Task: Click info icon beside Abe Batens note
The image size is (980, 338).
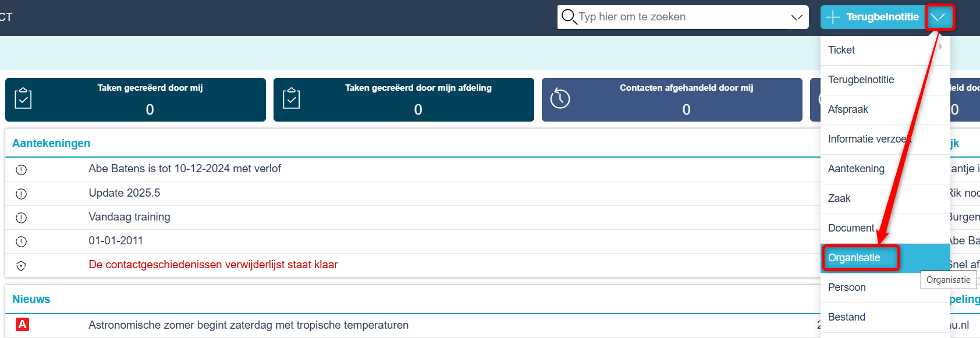Action: pyautogui.click(x=22, y=170)
